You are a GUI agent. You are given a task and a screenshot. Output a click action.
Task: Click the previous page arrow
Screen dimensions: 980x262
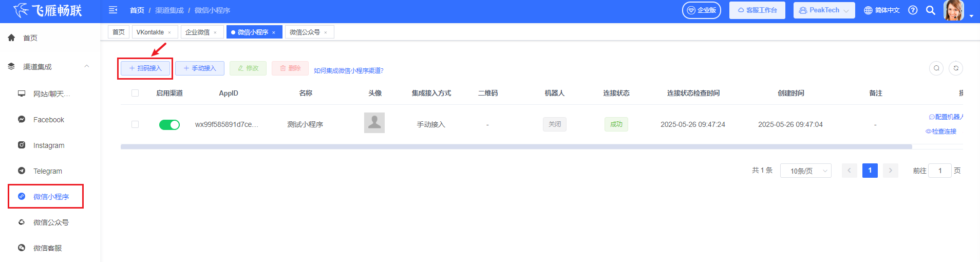[850, 171]
